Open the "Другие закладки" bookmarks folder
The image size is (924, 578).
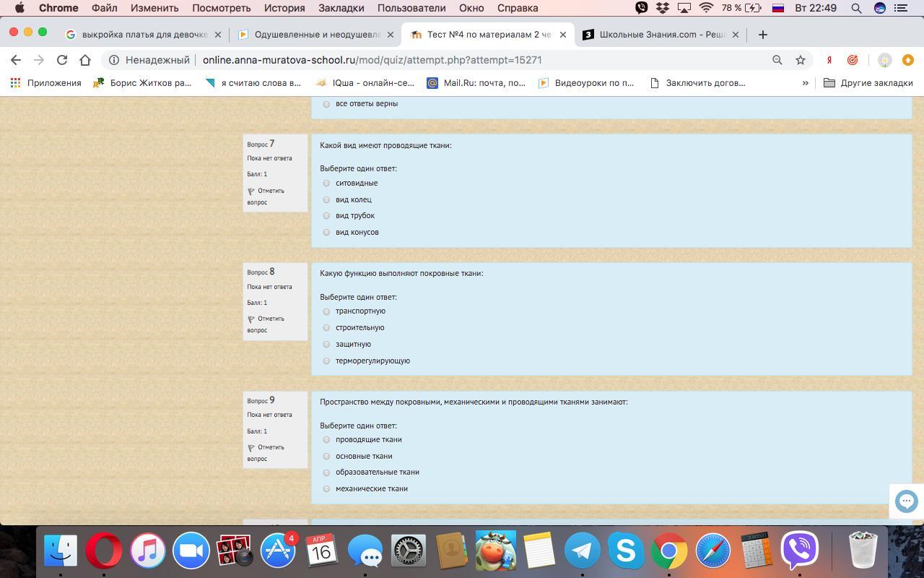[x=868, y=83]
